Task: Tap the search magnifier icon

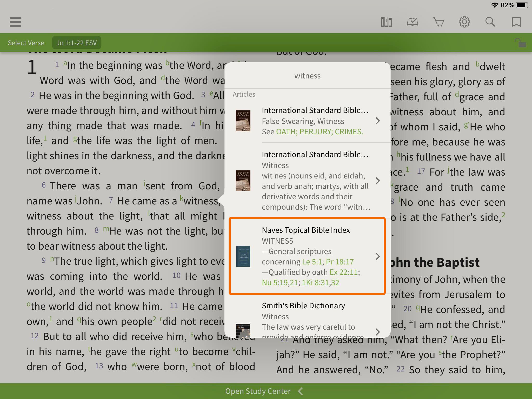Action: (x=490, y=22)
